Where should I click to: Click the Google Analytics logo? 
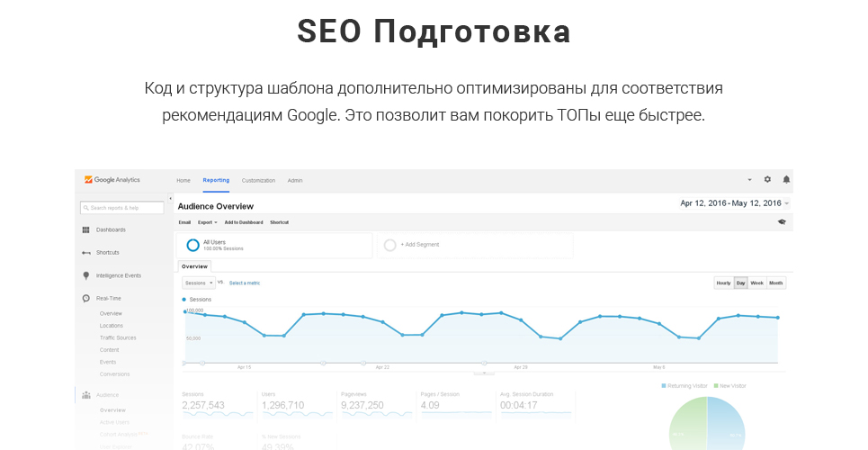pos(112,180)
